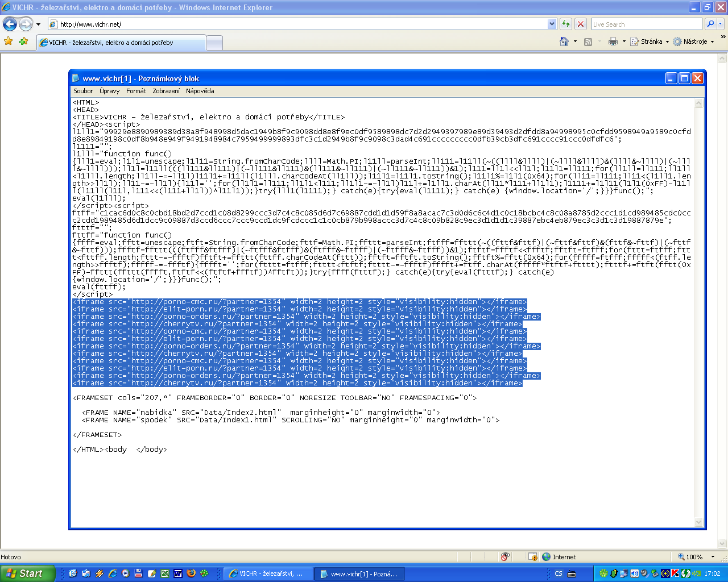Click the <TITLE>VICHR title line

pos(209,117)
